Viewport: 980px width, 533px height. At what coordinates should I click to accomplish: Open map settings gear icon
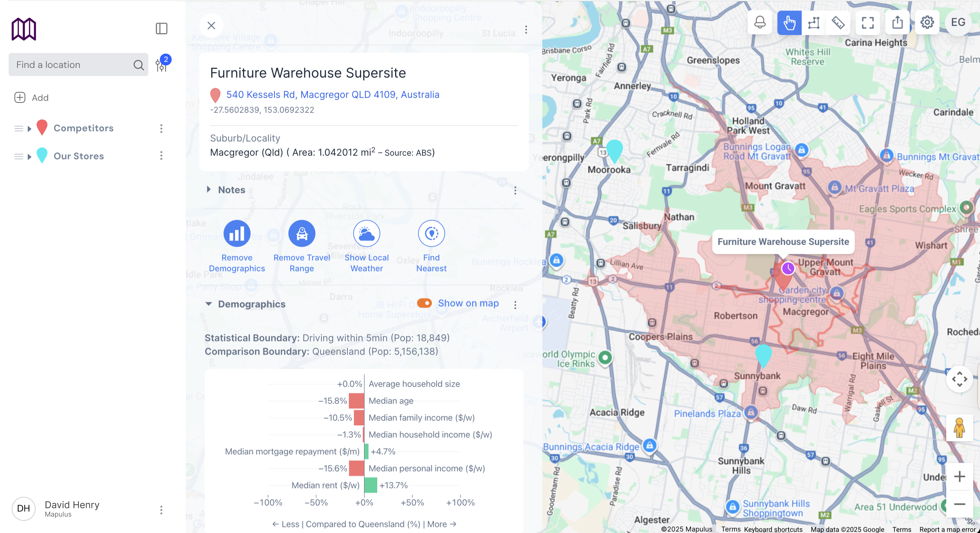point(927,23)
